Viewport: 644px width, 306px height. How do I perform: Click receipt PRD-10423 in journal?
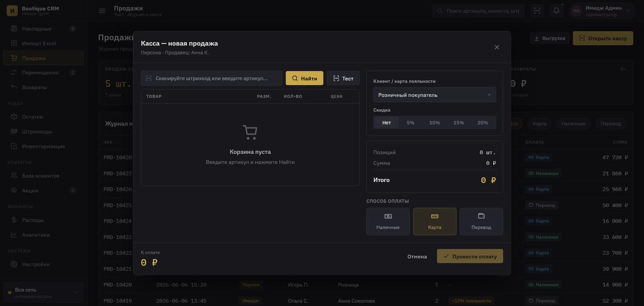point(118,237)
